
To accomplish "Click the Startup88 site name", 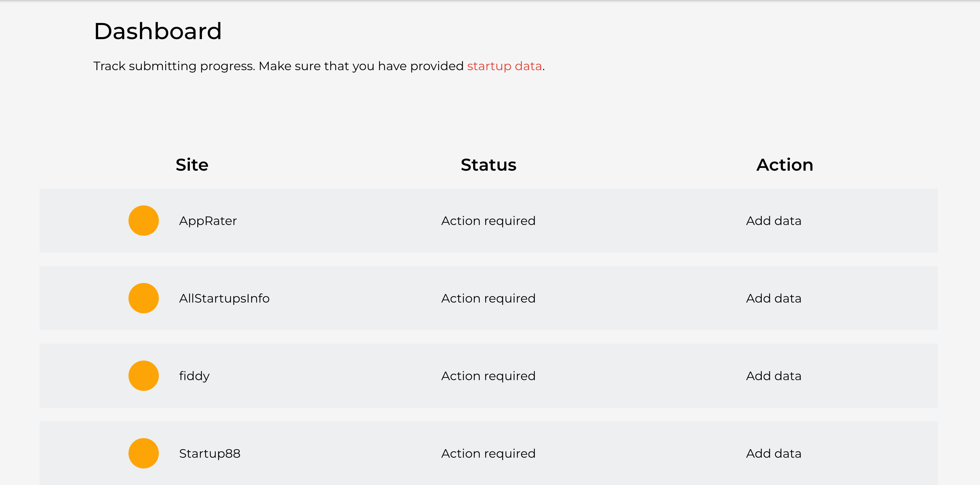I will [210, 453].
